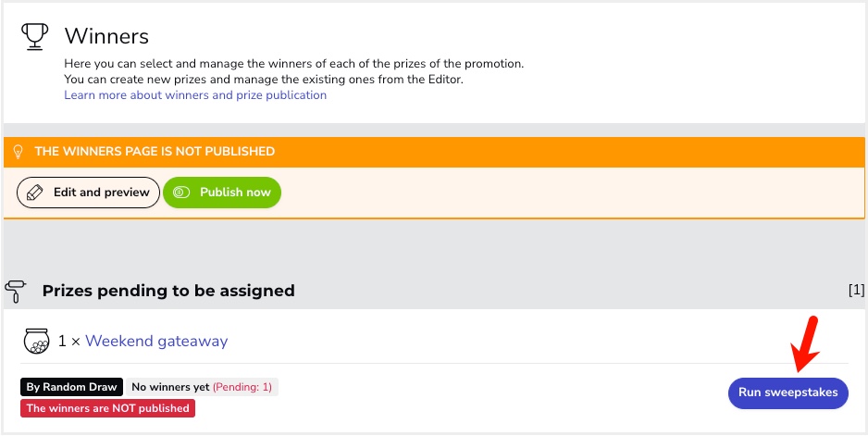
Task: Click the lightbulb icon in orange banner
Action: [19, 151]
